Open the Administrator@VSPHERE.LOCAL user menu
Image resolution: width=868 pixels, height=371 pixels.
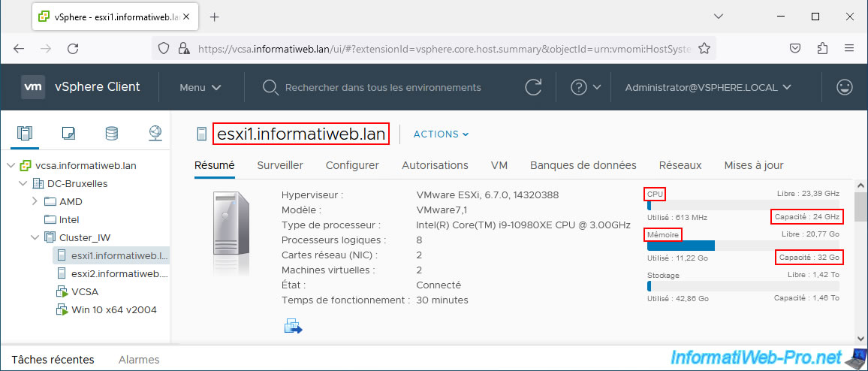708,87
